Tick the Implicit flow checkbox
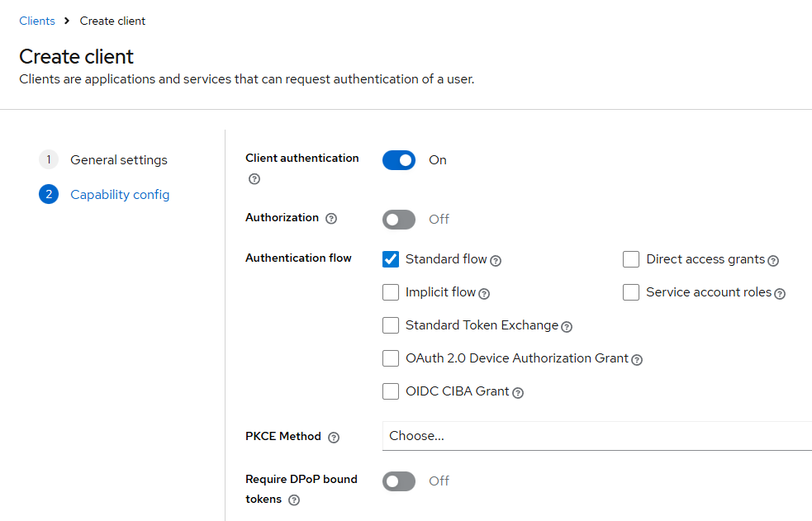 (391, 292)
